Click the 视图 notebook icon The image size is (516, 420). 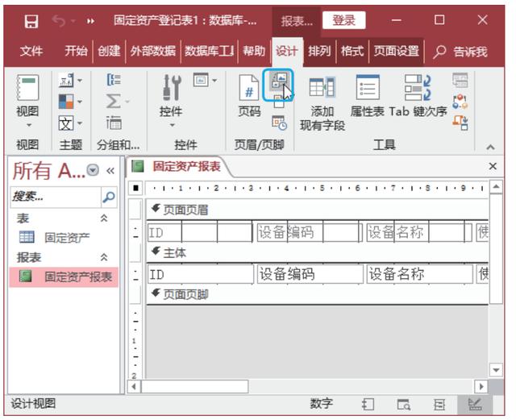tap(27, 88)
